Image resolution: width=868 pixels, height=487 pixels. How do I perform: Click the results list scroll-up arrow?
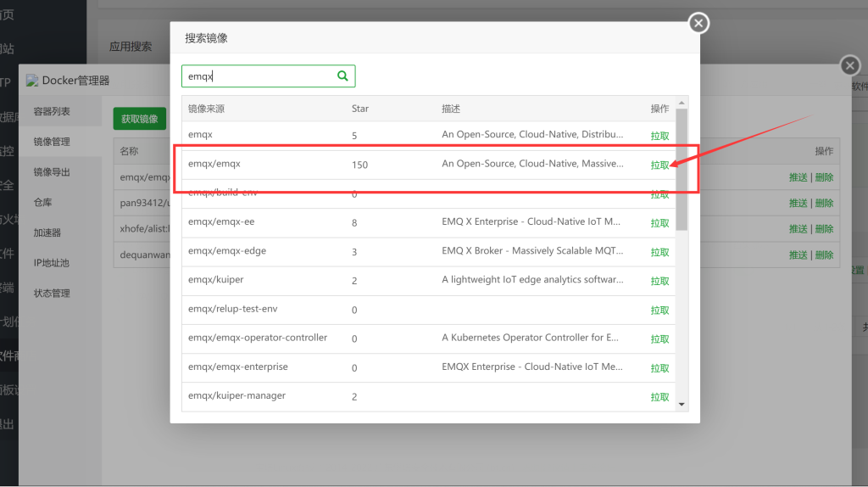[682, 103]
